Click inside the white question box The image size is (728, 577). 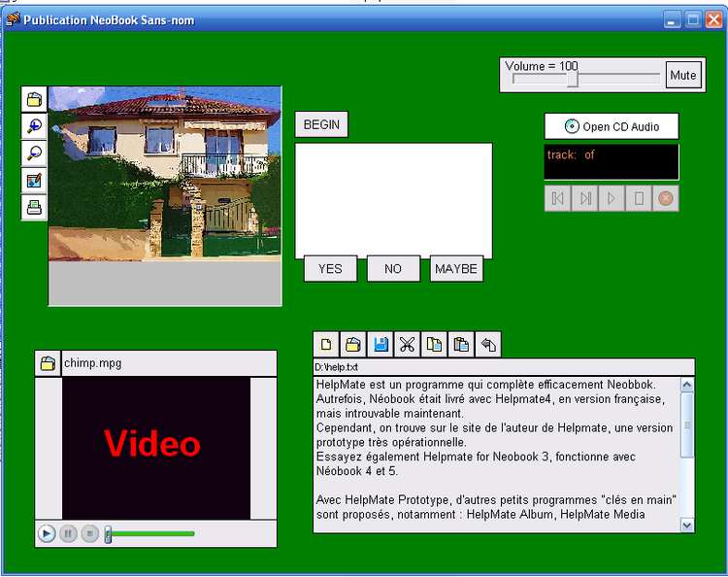coord(394,200)
